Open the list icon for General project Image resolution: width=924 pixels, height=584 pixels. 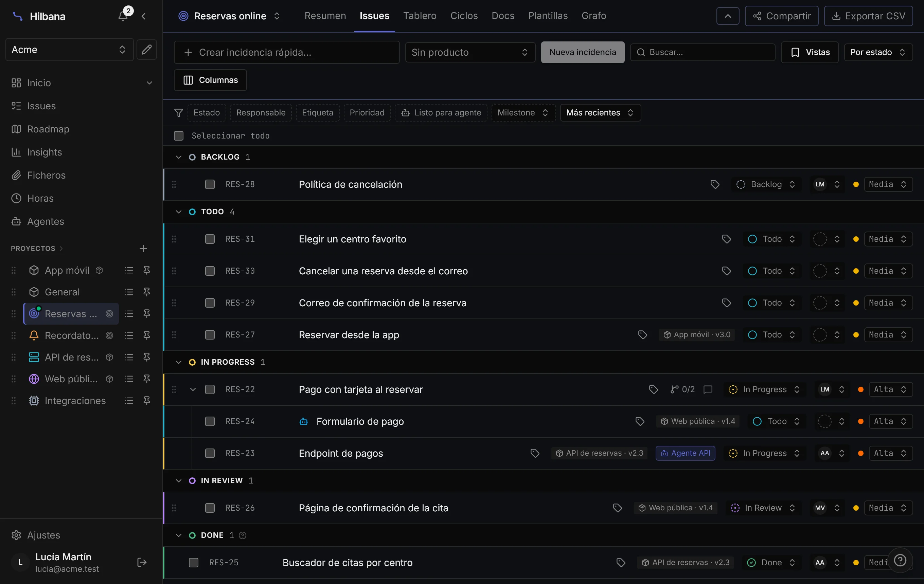pyautogui.click(x=129, y=292)
